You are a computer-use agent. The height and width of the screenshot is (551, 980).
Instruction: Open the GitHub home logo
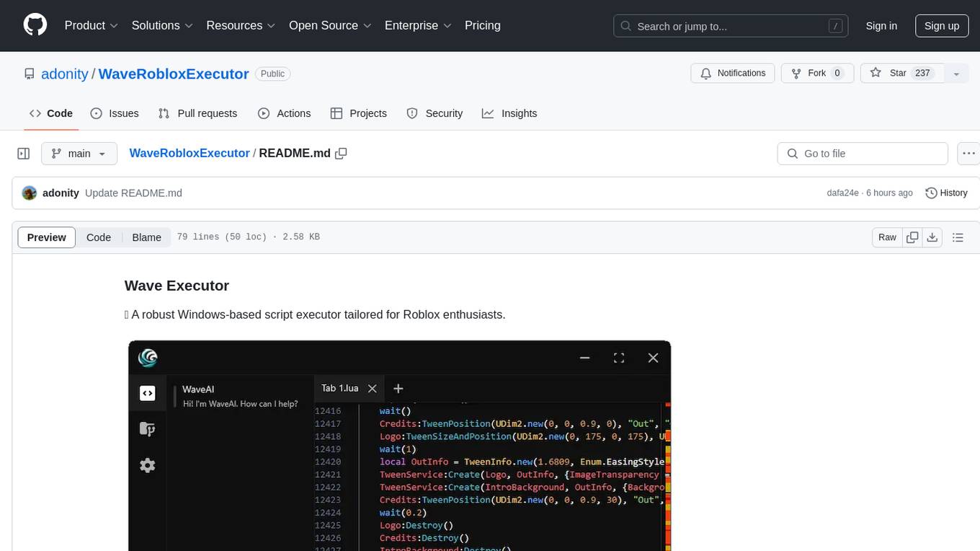(x=35, y=25)
